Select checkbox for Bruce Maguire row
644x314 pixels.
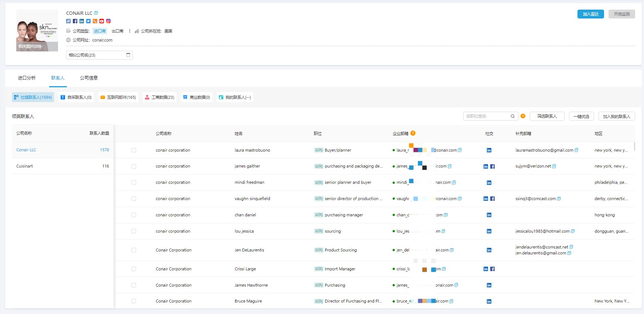[134, 301]
